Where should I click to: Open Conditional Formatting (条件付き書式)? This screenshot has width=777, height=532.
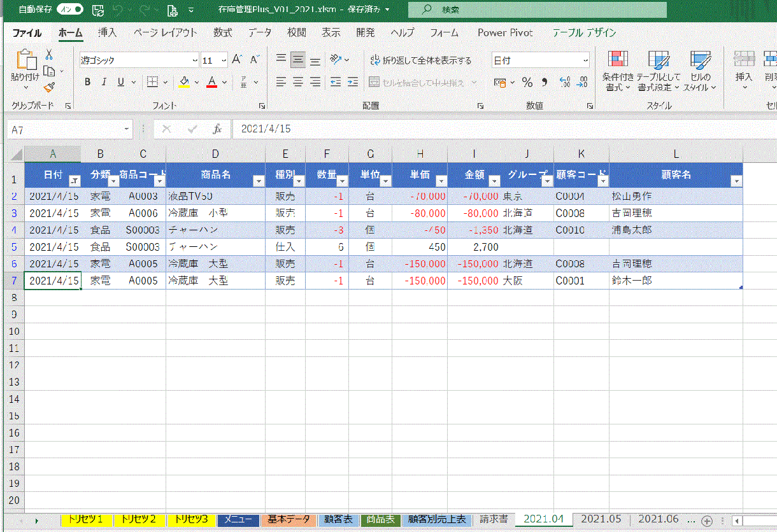pos(618,71)
